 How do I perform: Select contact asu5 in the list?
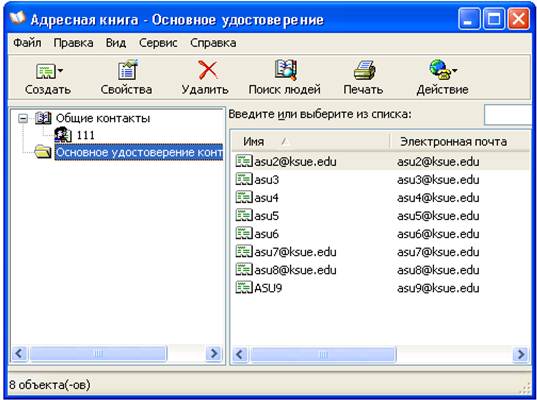[266, 216]
